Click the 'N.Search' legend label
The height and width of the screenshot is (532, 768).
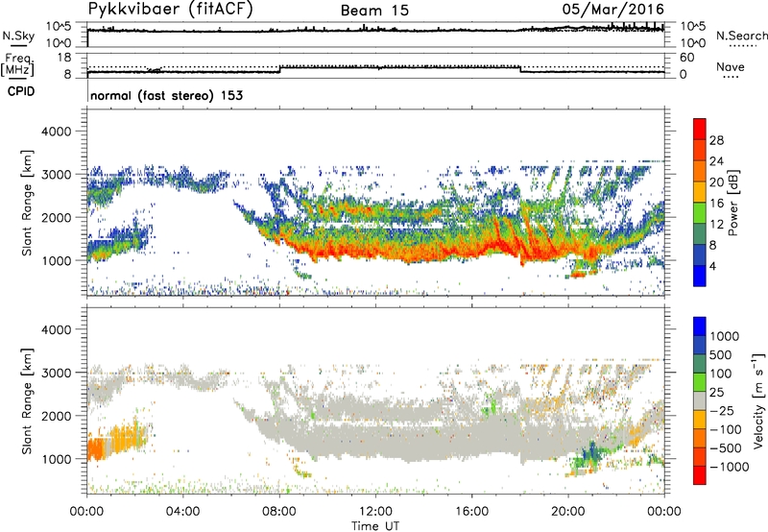coord(741,36)
